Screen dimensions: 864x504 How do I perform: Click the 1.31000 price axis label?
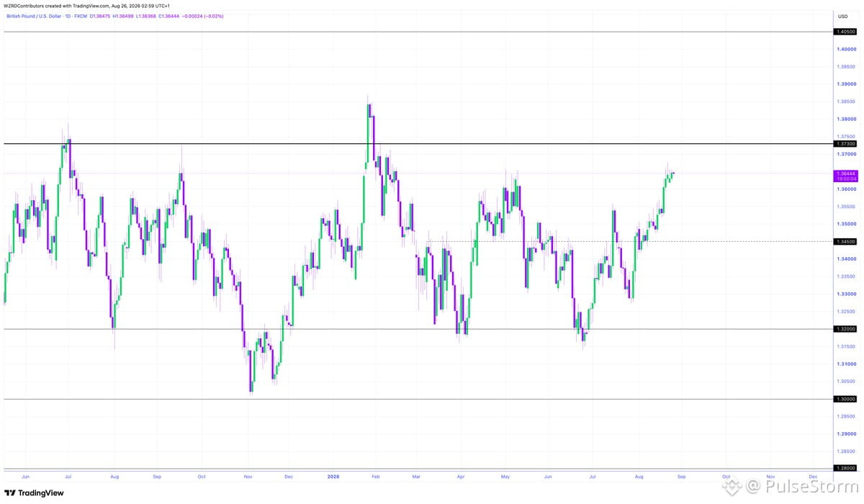[845, 364]
